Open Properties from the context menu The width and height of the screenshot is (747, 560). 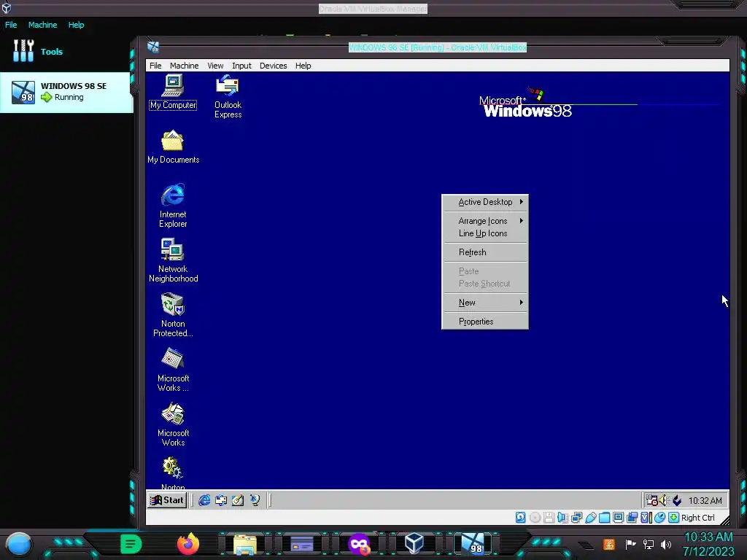485,322
